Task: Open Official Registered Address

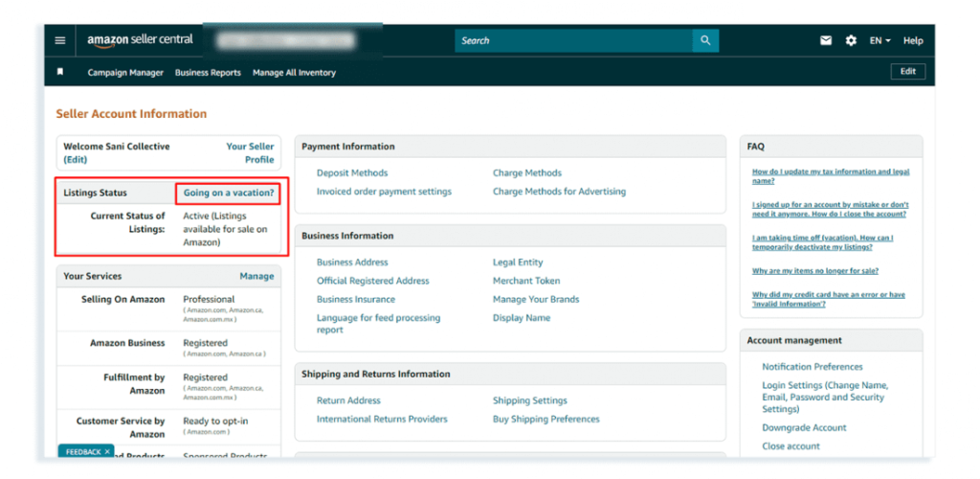Action: 372,281
